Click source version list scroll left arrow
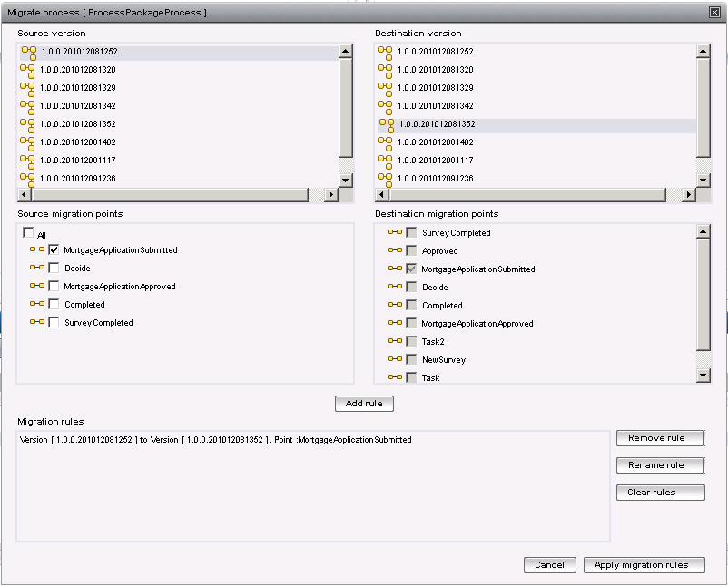The image size is (728, 586). (25, 195)
